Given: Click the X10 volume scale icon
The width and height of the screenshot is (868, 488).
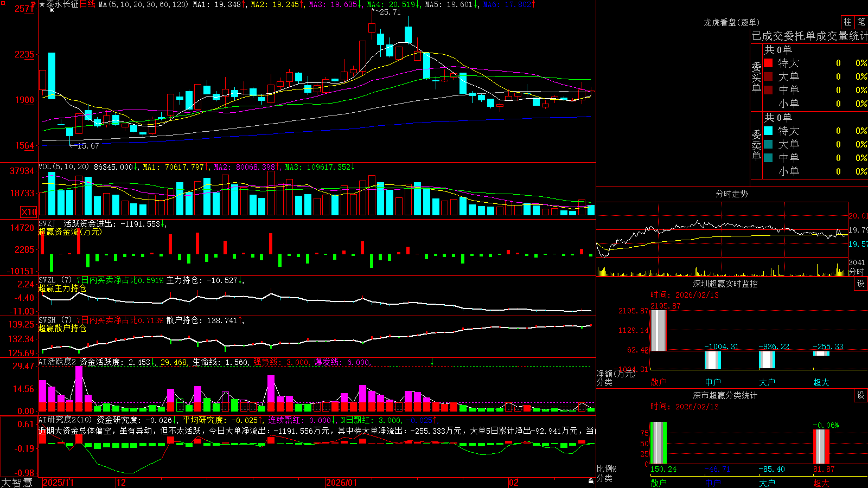Looking at the screenshot, I should click(29, 212).
